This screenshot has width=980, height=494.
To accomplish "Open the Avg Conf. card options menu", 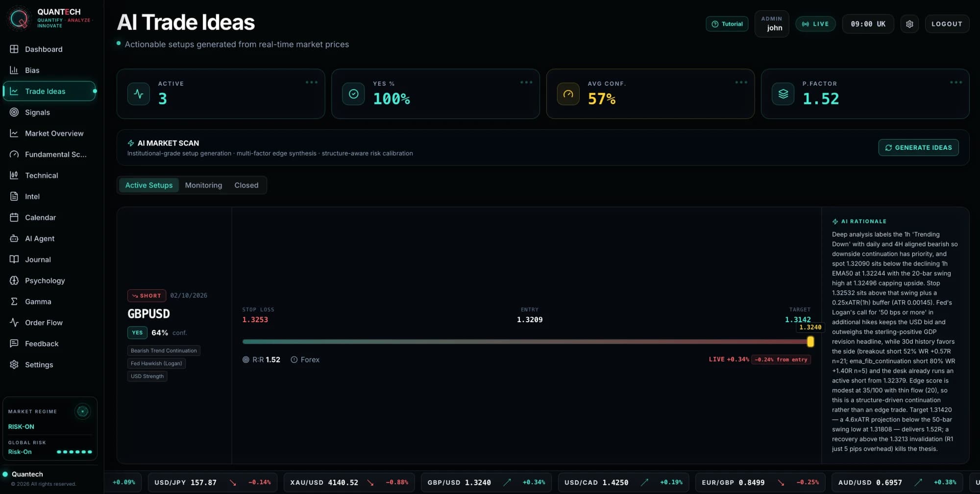I will 741,82.
